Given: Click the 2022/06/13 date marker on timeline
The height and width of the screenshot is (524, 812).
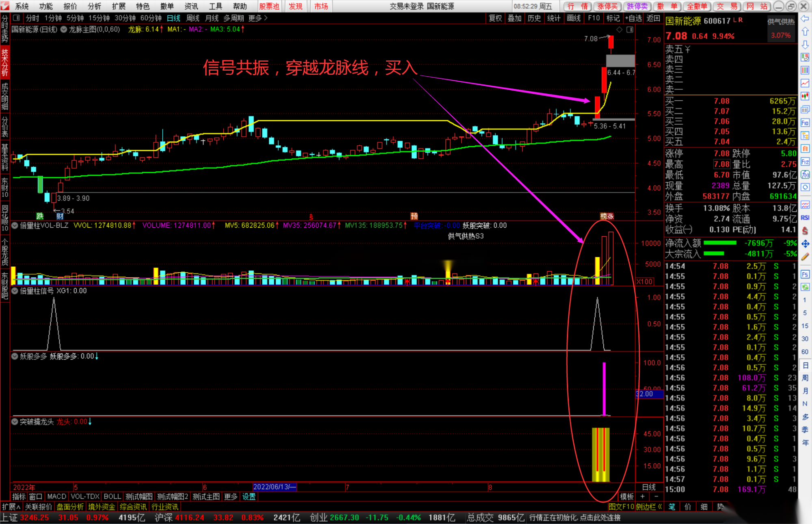Looking at the screenshot, I should click(x=274, y=487).
